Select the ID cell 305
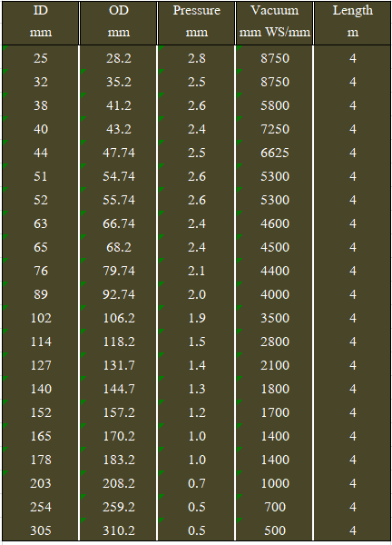This screenshot has height=545, width=392. click(41, 530)
